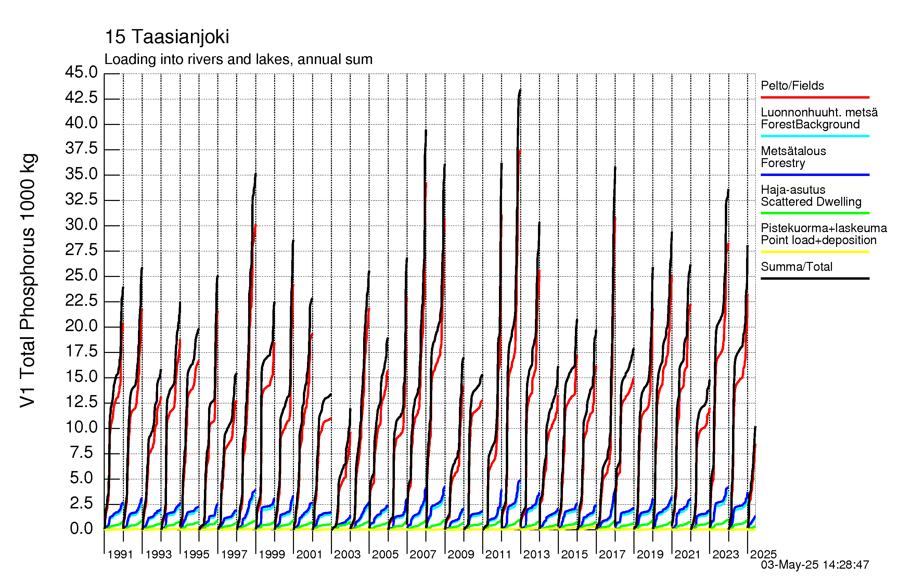Click the y-axis value 12.5

[x=81, y=402]
